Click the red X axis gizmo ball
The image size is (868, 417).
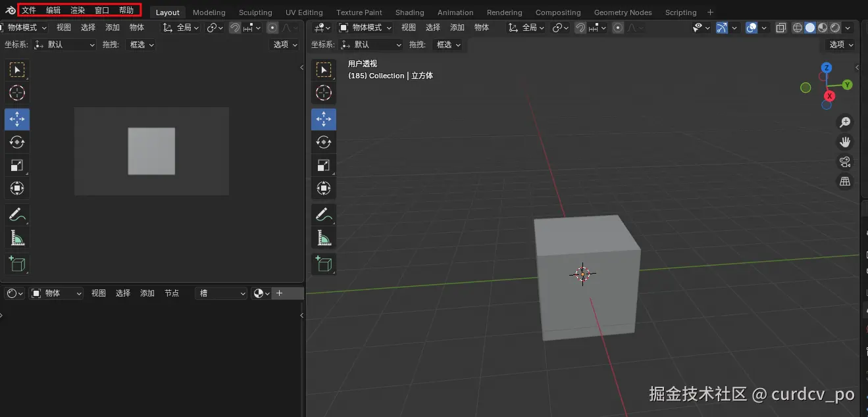(x=829, y=96)
